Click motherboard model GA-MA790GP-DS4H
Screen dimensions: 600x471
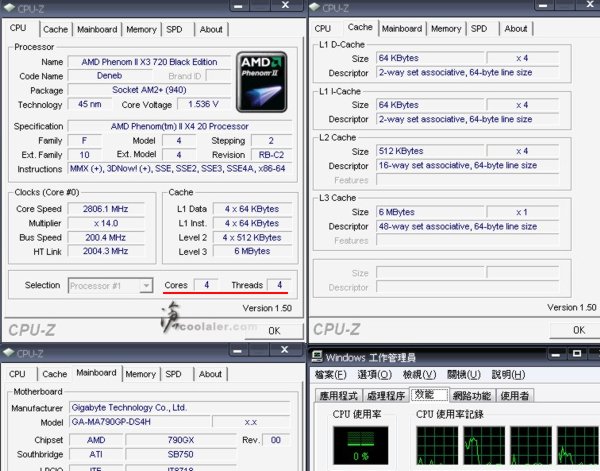click(140, 422)
